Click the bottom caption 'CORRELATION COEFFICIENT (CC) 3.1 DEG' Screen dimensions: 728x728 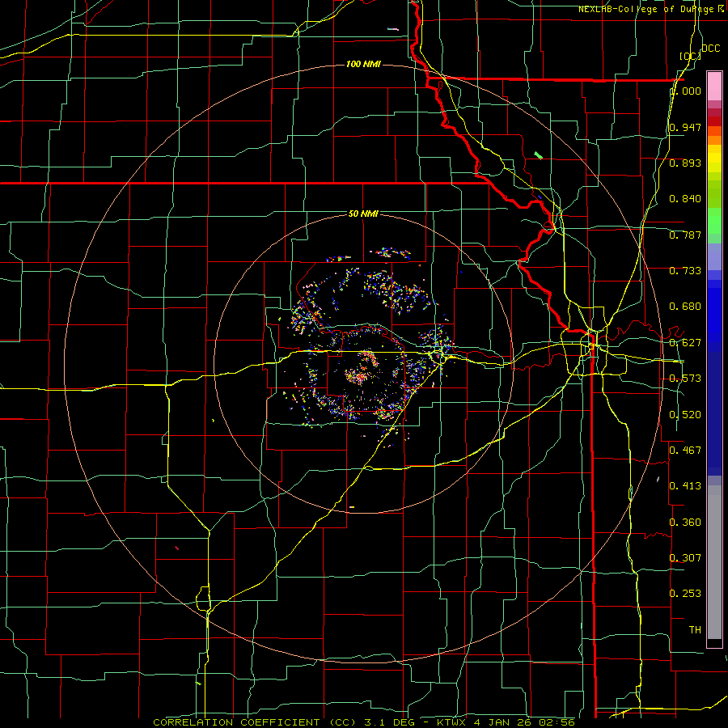pyautogui.click(x=286, y=722)
